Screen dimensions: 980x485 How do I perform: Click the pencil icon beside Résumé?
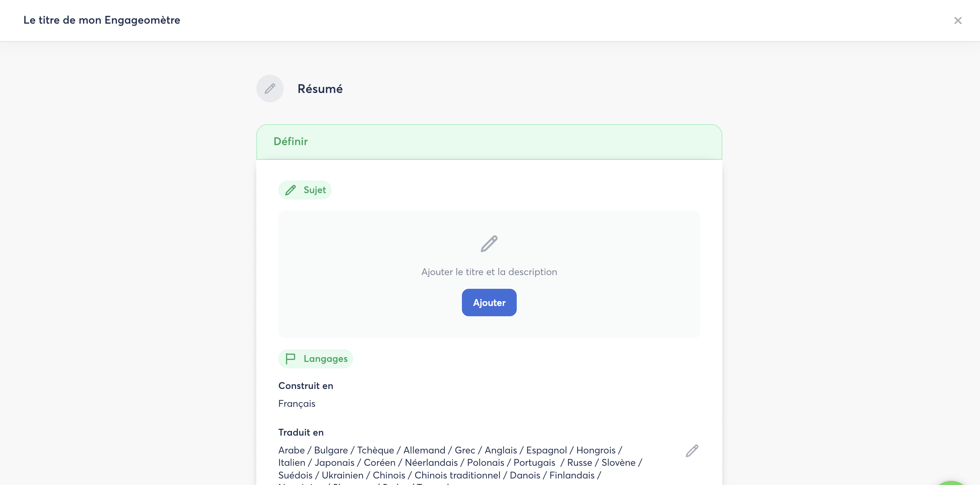pos(270,89)
